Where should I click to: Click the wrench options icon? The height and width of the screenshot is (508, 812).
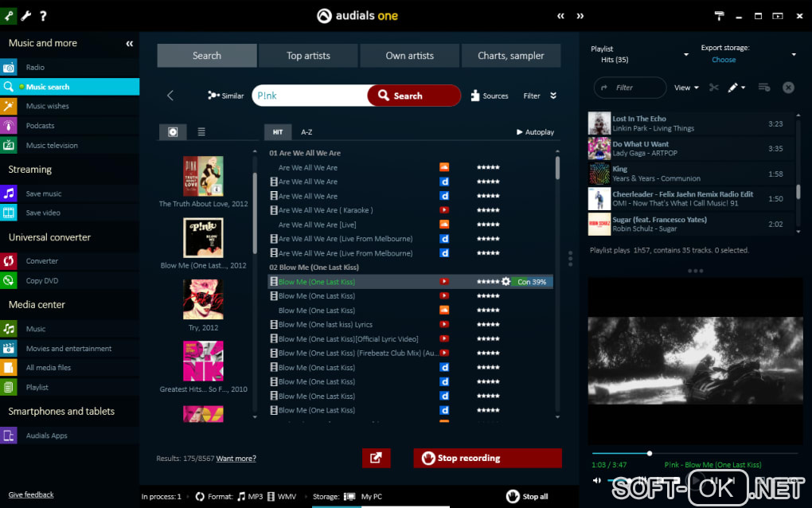pos(26,16)
